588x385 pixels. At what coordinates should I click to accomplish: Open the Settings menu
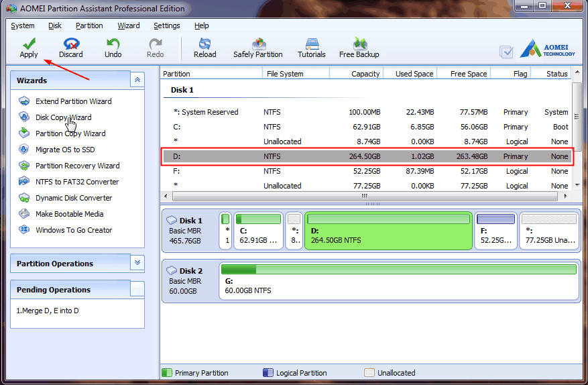click(x=167, y=25)
